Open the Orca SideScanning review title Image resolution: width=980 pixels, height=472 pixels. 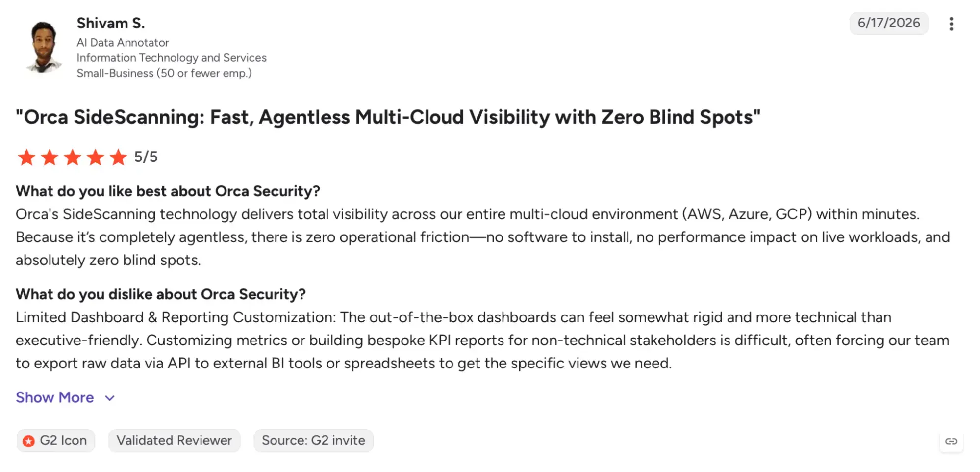pyautogui.click(x=388, y=117)
